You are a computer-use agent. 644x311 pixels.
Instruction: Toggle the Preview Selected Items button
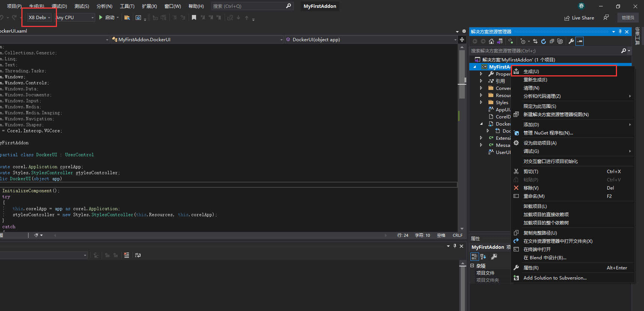[x=580, y=41]
